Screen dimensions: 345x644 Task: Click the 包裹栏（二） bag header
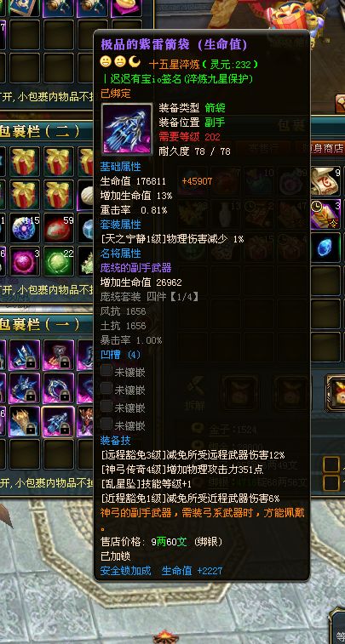40,131
